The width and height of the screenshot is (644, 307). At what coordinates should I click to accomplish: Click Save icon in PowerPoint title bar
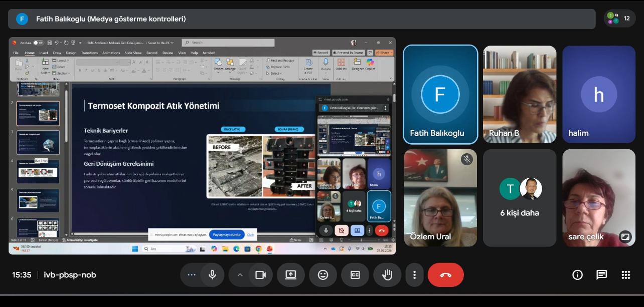click(50, 43)
